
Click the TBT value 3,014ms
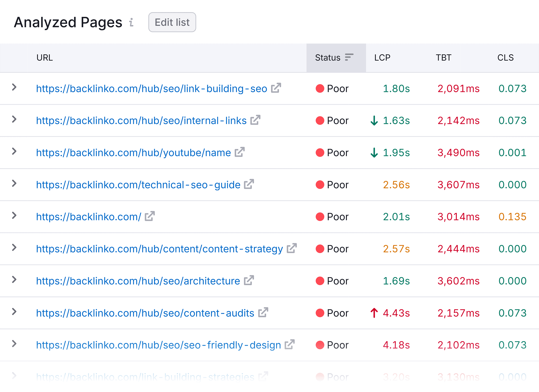459,217
